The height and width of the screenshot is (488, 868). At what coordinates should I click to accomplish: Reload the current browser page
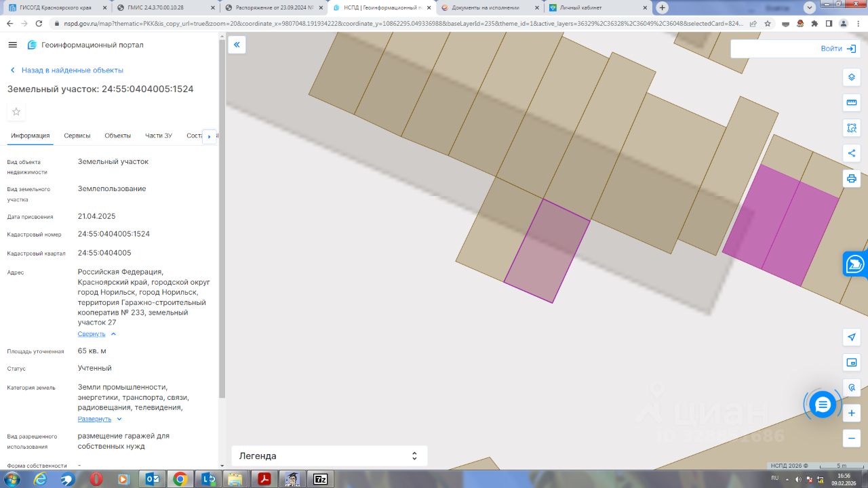(x=39, y=23)
